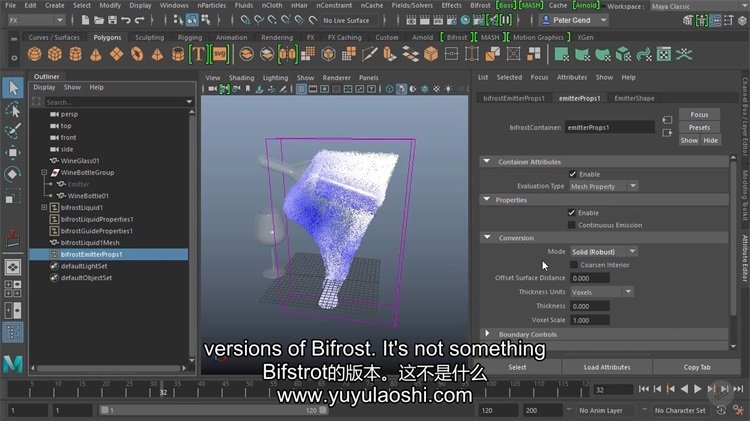Switch to the EmitterShape tab

(634, 98)
